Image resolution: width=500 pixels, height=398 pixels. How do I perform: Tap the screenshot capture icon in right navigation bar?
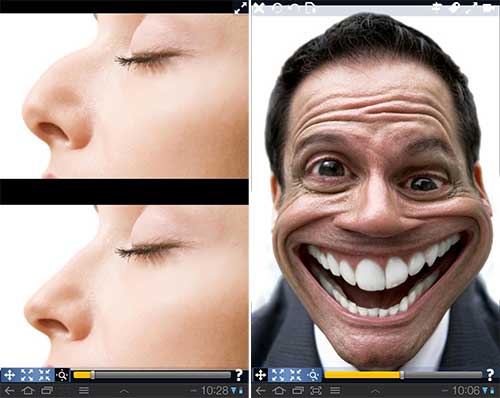point(316,390)
